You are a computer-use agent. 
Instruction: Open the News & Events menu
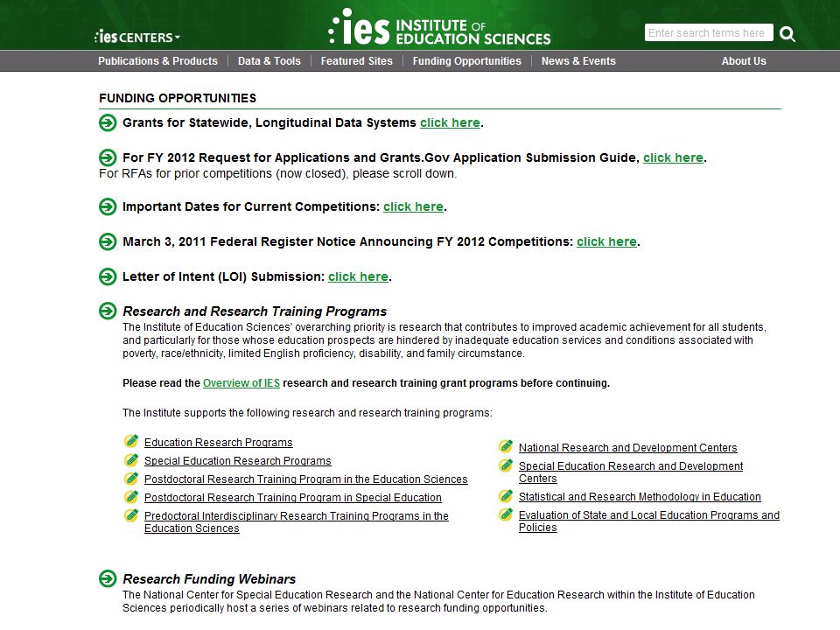pyautogui.click(x=578, y=61)
